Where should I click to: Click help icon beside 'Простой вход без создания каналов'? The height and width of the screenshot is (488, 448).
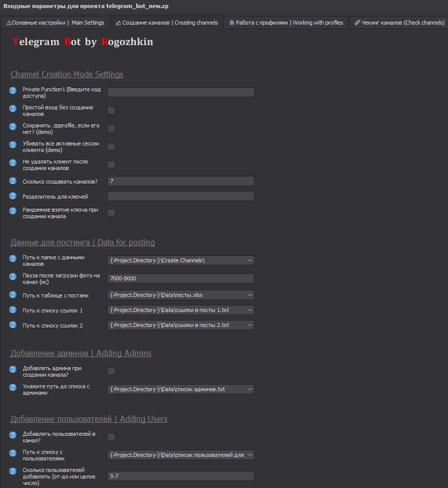pos(13,109)
